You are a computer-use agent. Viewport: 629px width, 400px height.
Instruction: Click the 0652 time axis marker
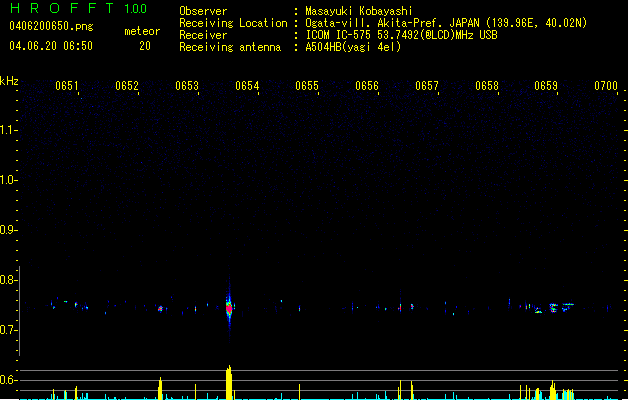pos(127,86)
